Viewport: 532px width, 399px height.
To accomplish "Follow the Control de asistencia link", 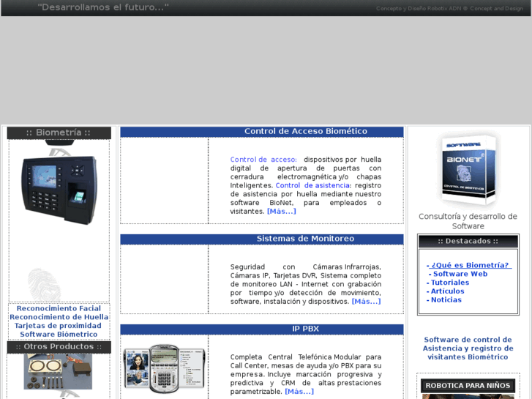I will pos(313,185).
